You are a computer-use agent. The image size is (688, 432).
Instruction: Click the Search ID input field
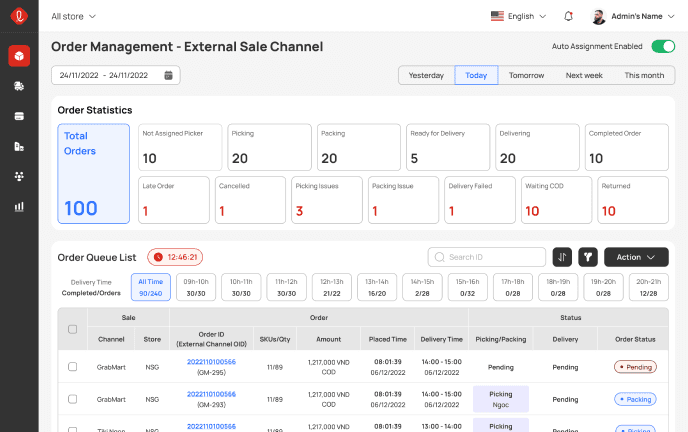[x=493, y=257]
